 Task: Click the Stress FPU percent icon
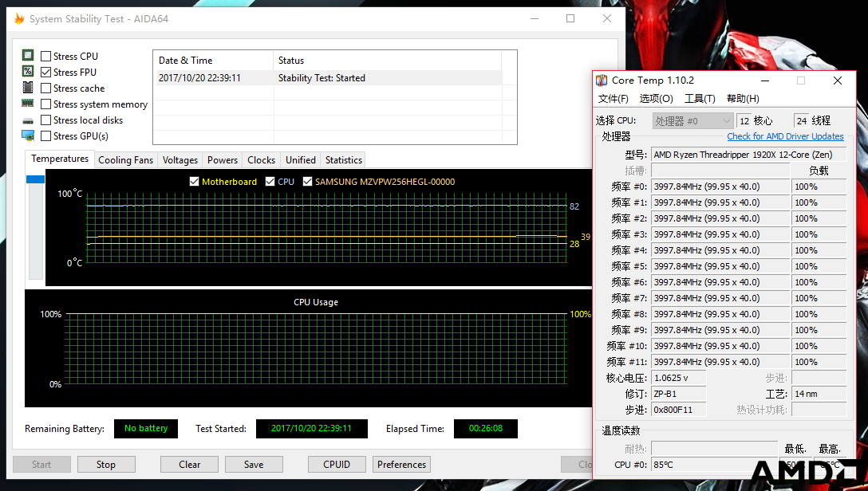28,71
